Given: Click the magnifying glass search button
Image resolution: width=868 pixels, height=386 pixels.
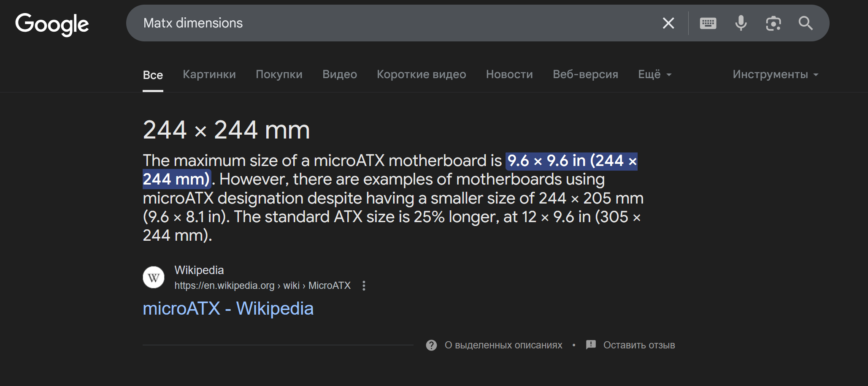Looking at the screenshot, I should tap(806, 23).
